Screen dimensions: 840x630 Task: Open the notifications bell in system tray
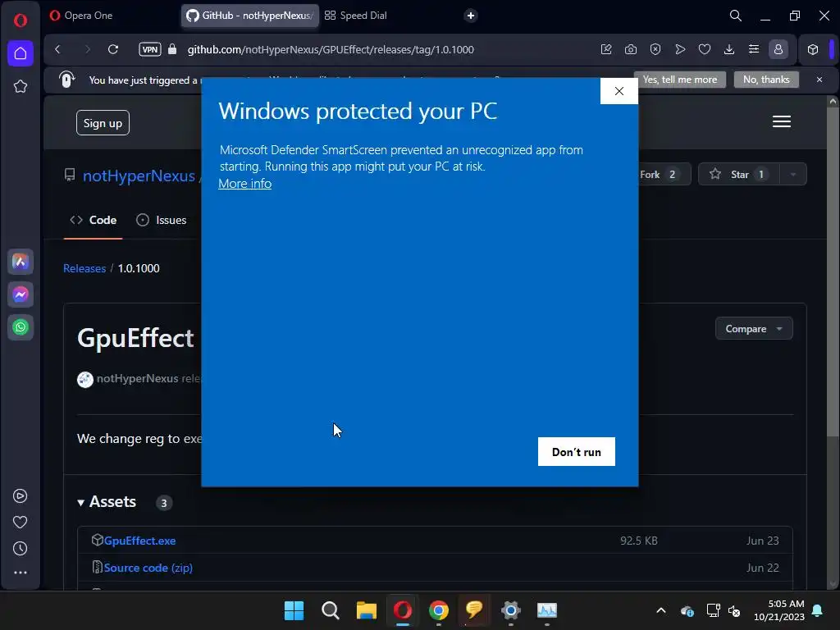818,610
